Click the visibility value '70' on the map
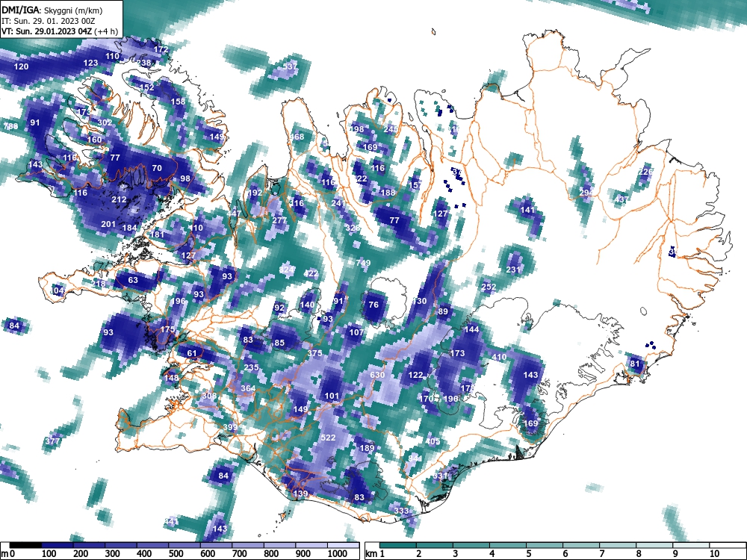Image resolution: width=747 pixels, height=560 pixels. click(157, 168)
